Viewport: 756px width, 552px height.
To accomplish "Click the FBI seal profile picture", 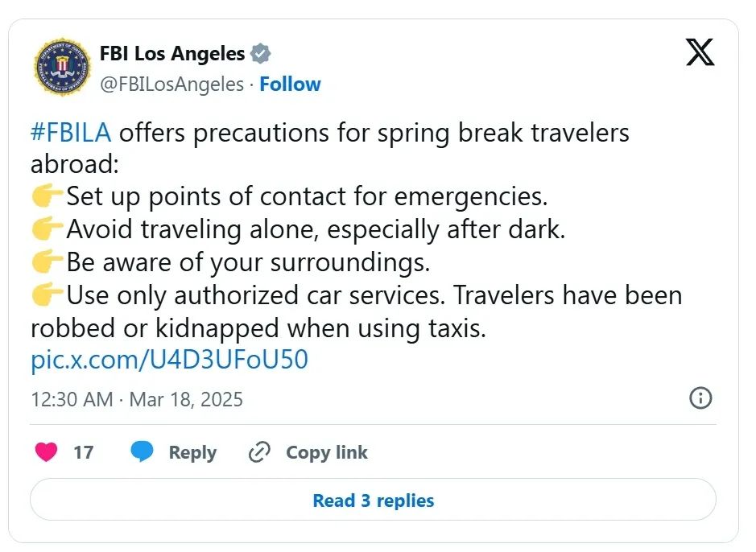I will (x=63, y=67).
